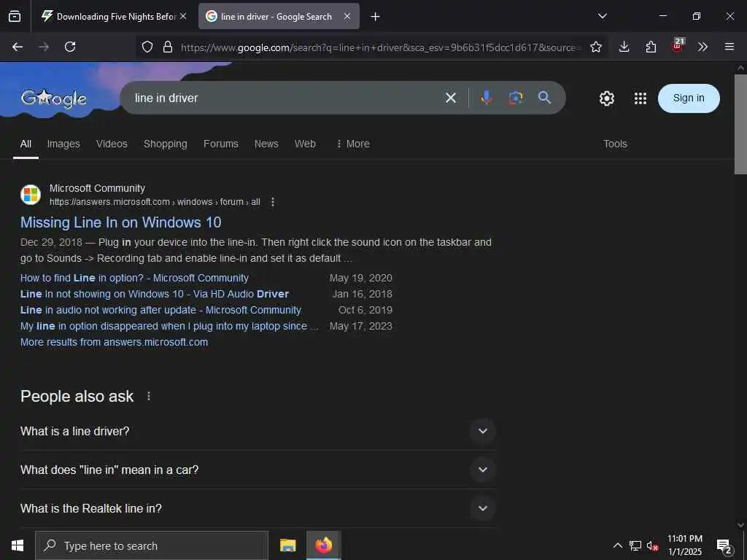Select the All results tab

click(x=26, y=144)
